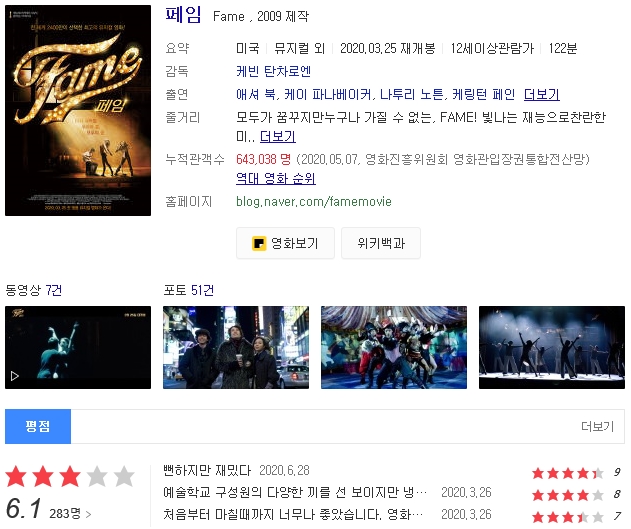This screenshot has height=529, width=631.
Task: Click star rating of score 8 review
Action: tap(568, 494)
